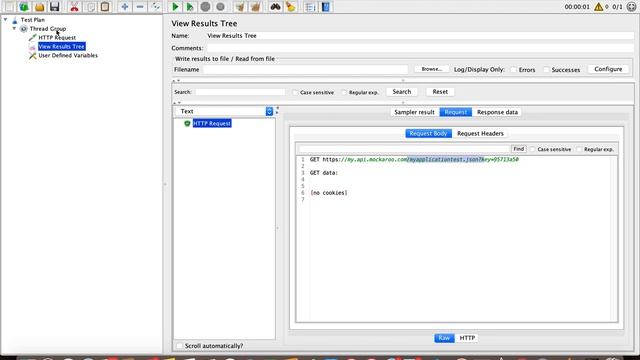Enable Case sensitive next to Find
640x360 pixels.
pyautogui.click(x=533, y=149)
